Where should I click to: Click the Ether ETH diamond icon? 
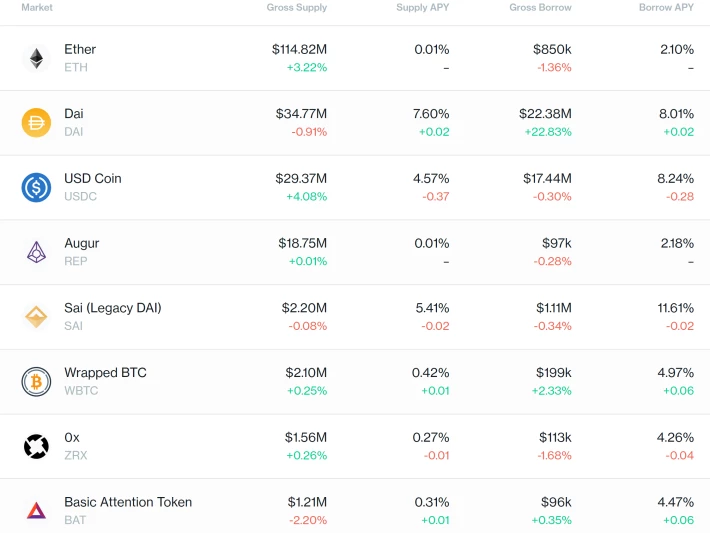click(36, 58)
